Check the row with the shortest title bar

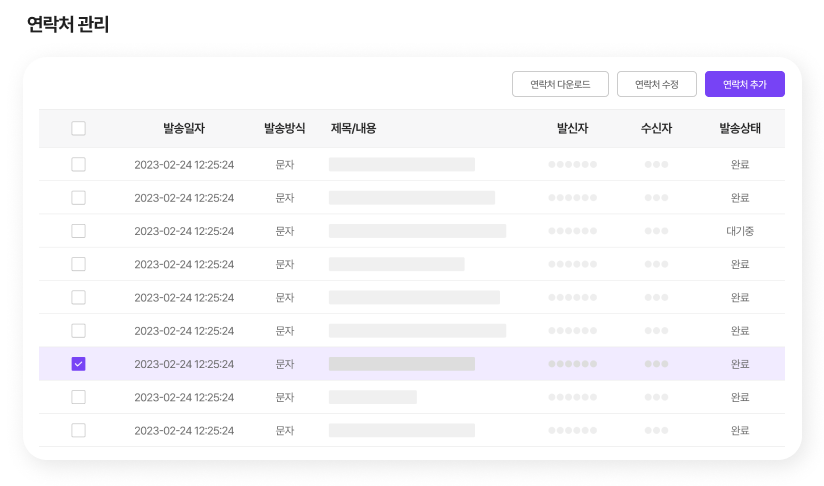click(79, 397)
